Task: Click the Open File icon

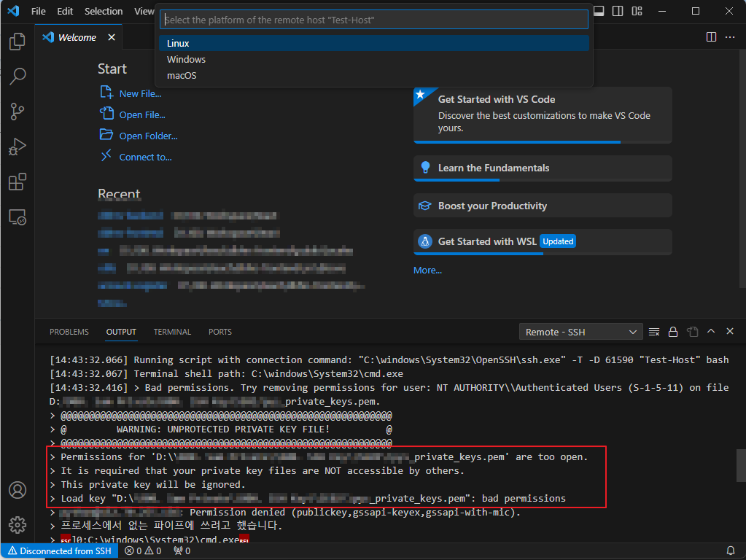Action: 106,113
